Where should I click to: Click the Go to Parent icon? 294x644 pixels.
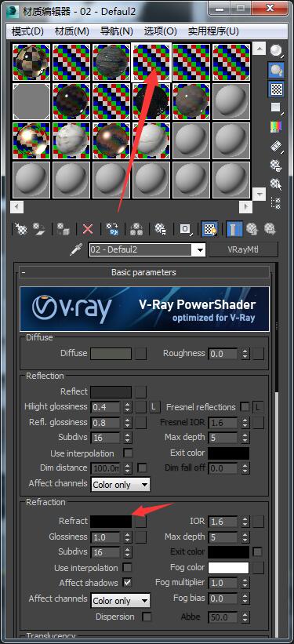pyautogui.click(x=252, y=229)
